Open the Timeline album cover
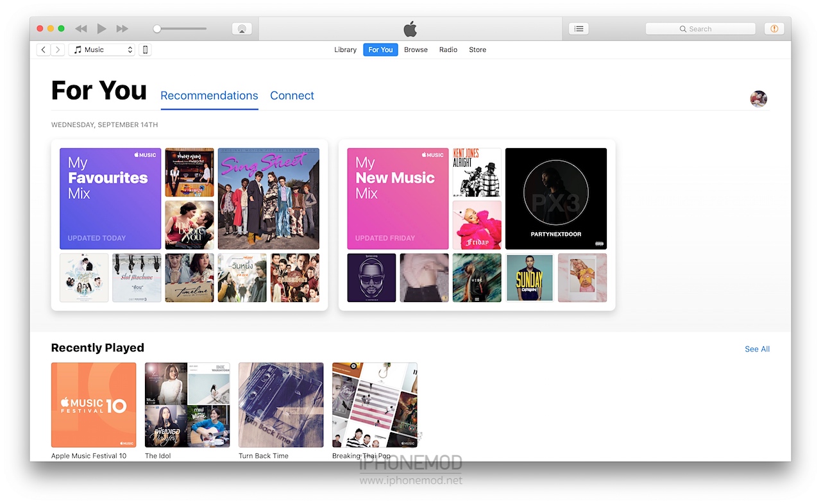Viewport: 821px width, 504px height. 189,278
